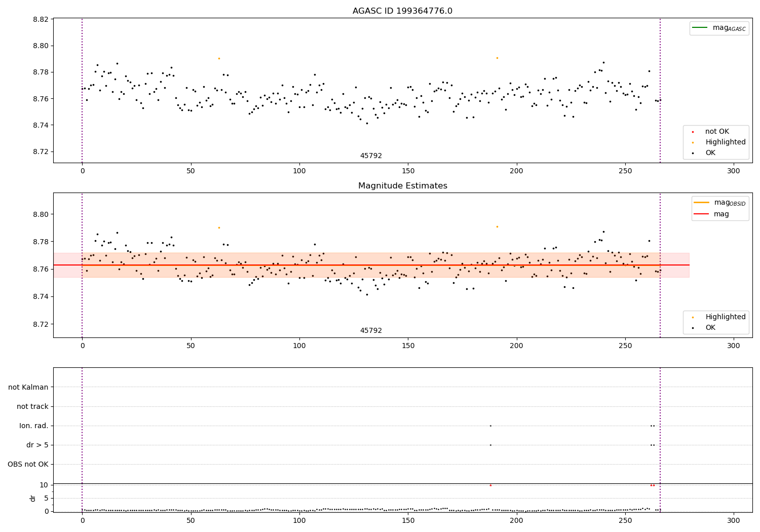
Task: Click the orange line swatch beside mag OBSID
Action: click(x=701, y=203)
